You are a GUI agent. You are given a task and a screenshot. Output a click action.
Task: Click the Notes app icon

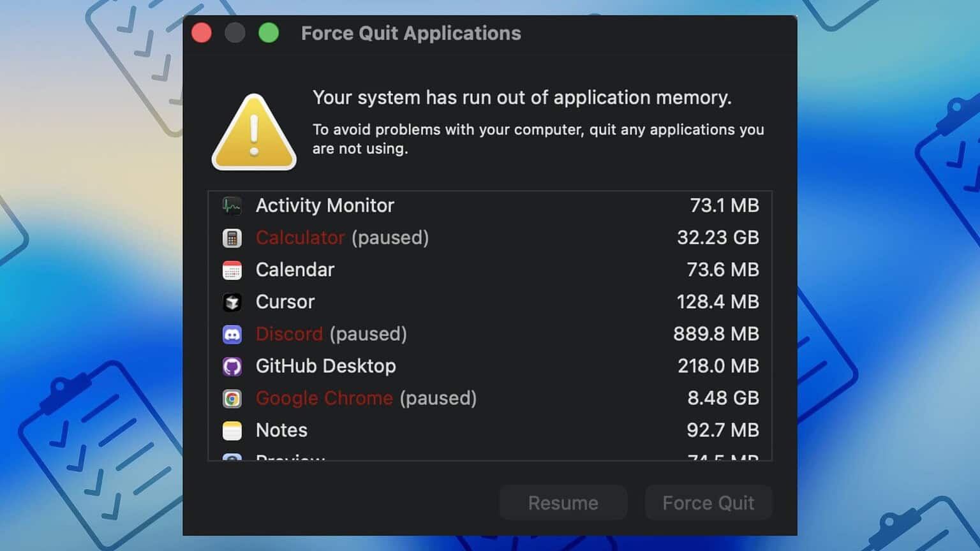pyautogui.click(x=232, y=430)
